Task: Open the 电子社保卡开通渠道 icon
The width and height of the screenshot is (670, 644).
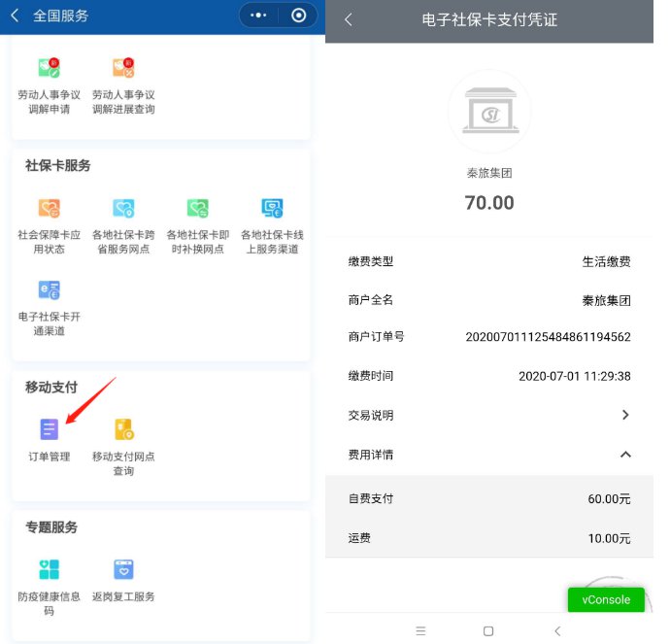Action: (50, 290)
